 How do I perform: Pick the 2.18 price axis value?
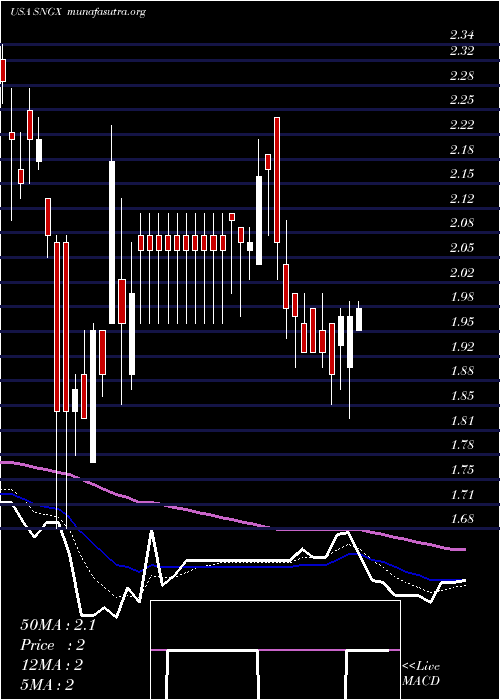(462, 150)
